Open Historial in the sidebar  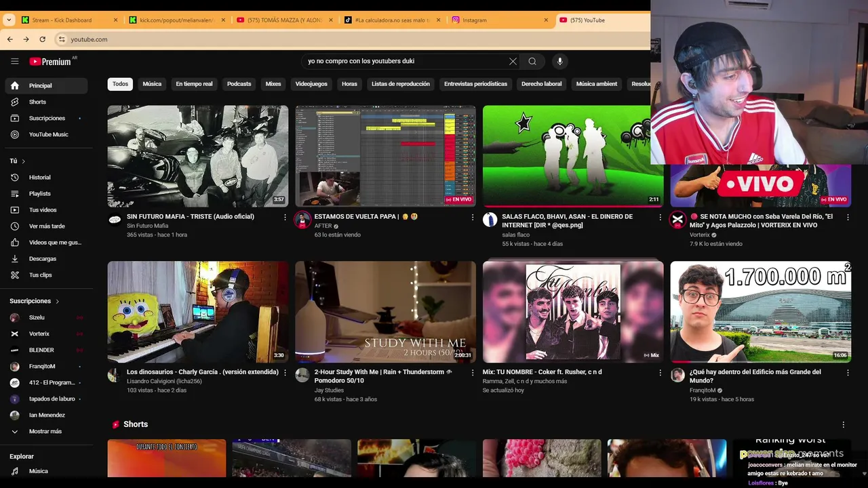point(46,177)
